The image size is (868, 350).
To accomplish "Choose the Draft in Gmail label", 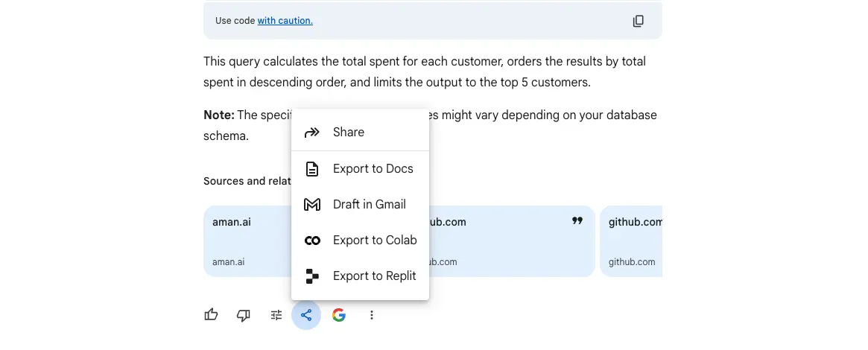I will pos(369,205).
